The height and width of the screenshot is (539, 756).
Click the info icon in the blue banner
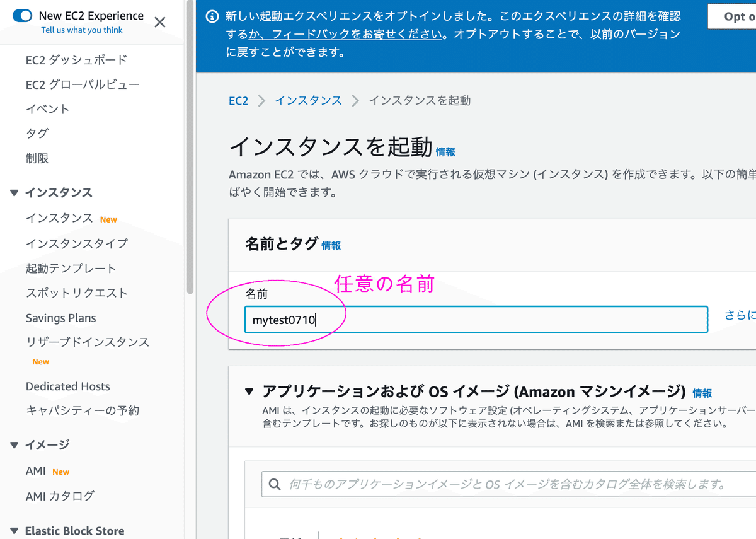212,16
